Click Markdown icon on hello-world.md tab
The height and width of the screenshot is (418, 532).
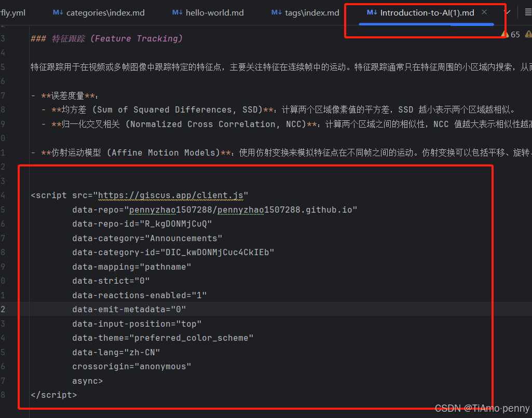[177, 13]
